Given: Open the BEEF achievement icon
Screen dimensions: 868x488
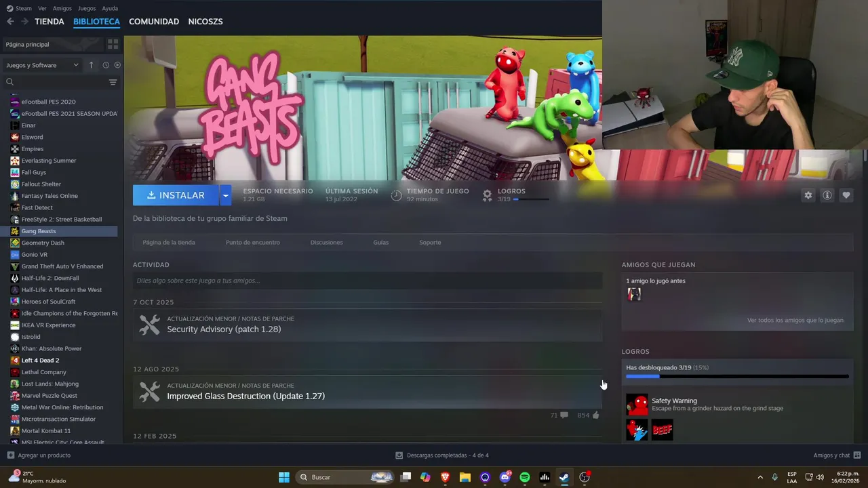Looking at the screenshot, I should tap(663, 430).
